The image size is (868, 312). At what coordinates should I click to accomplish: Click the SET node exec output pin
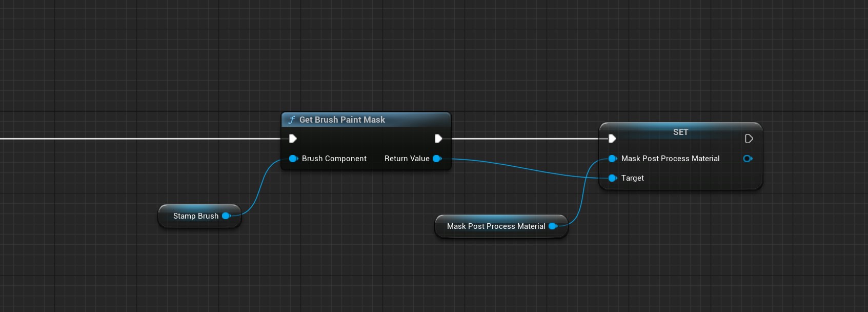(x=749, y=139)
